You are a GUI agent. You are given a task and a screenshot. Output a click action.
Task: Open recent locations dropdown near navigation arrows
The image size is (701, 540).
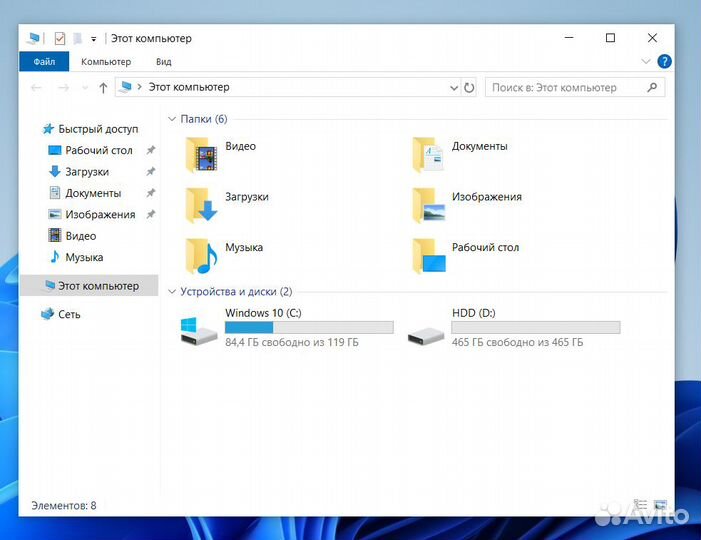pyautogui.click(x=84, y=88)
